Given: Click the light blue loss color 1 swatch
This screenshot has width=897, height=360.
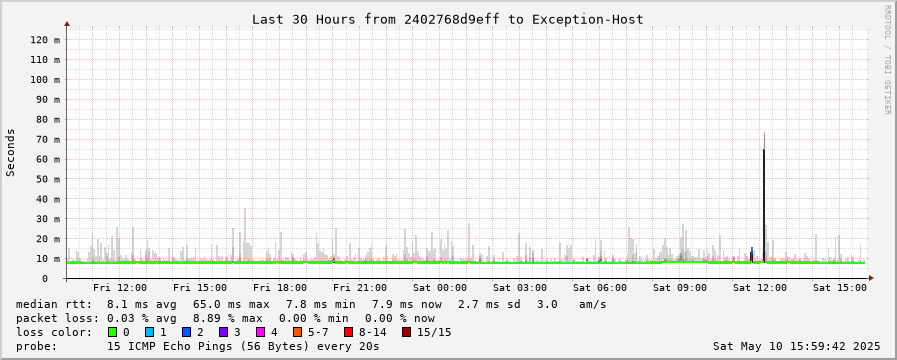Looking at the screenshot, I should [x=149, y=332].
